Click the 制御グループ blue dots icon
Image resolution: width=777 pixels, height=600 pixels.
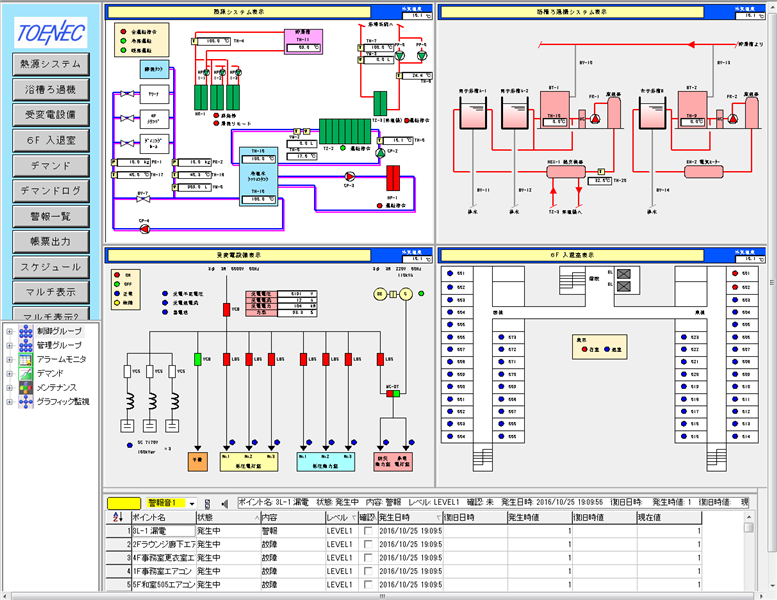click(x=25, y=331)
